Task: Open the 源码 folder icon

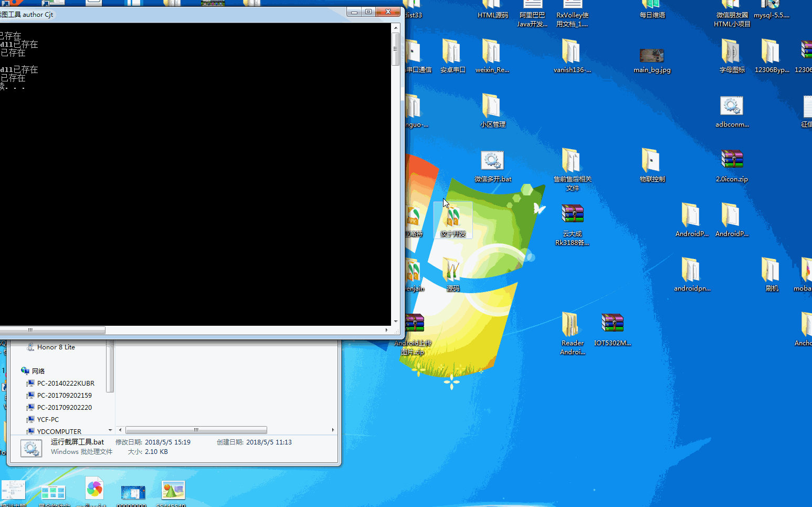Action: point(452,275)
